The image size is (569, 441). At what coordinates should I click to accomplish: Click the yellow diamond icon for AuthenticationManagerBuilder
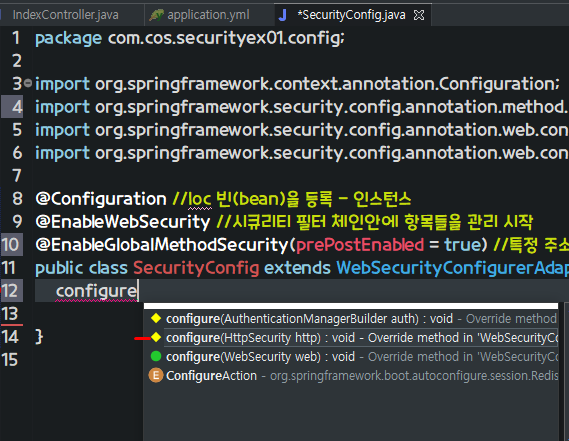coord(156,318)
